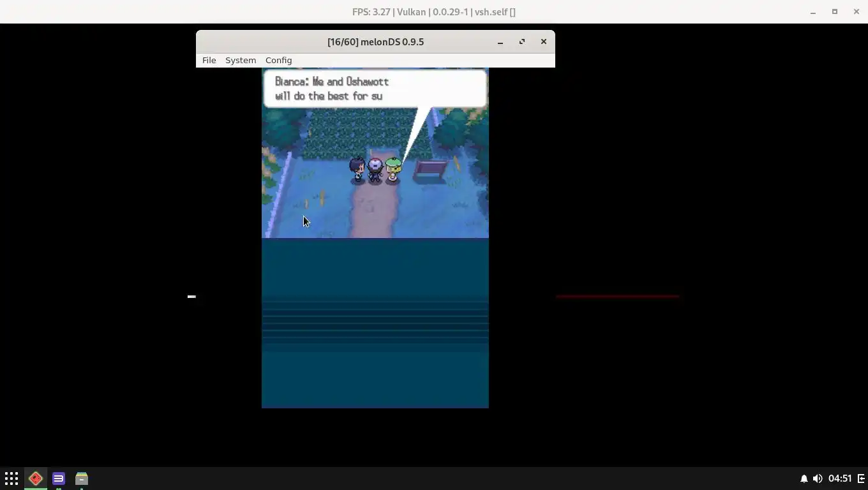Click the 04:51 clock

[840, 479]
